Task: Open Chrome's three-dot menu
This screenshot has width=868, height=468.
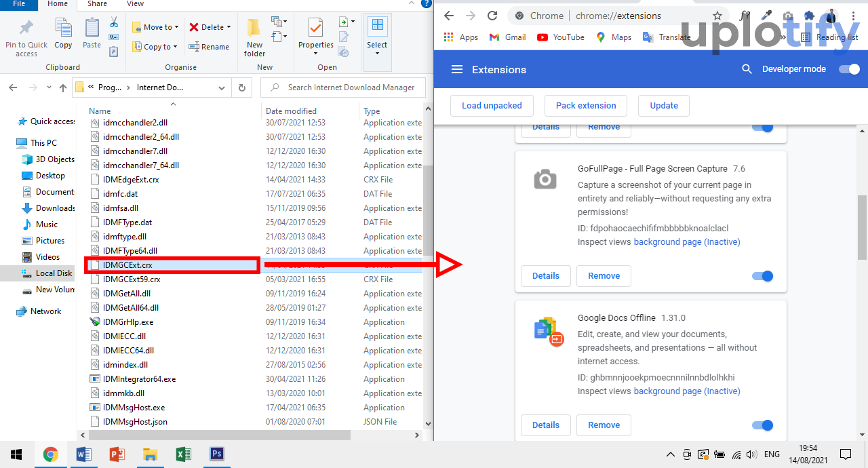Action: coord(853,16)
